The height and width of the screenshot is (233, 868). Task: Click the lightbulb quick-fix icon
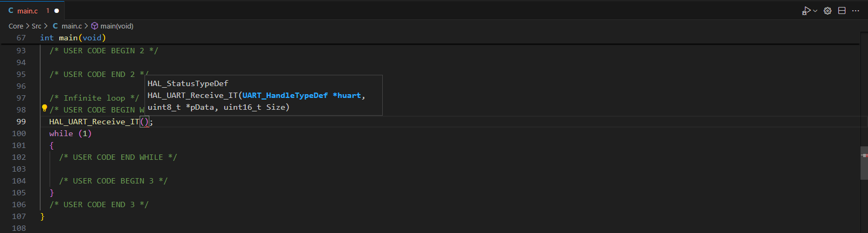(x=45, y=108)
